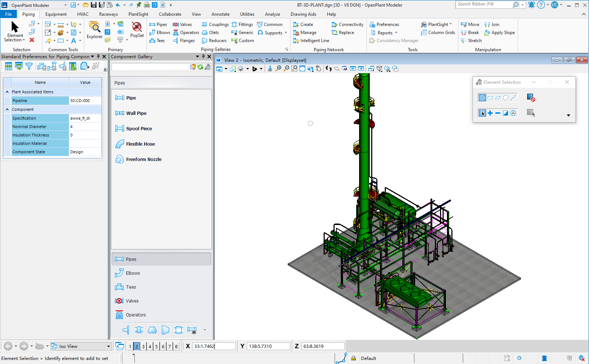Click the filter funnel icon in Standard Preferences
This screenshot has height=364, width=589.
29,66
